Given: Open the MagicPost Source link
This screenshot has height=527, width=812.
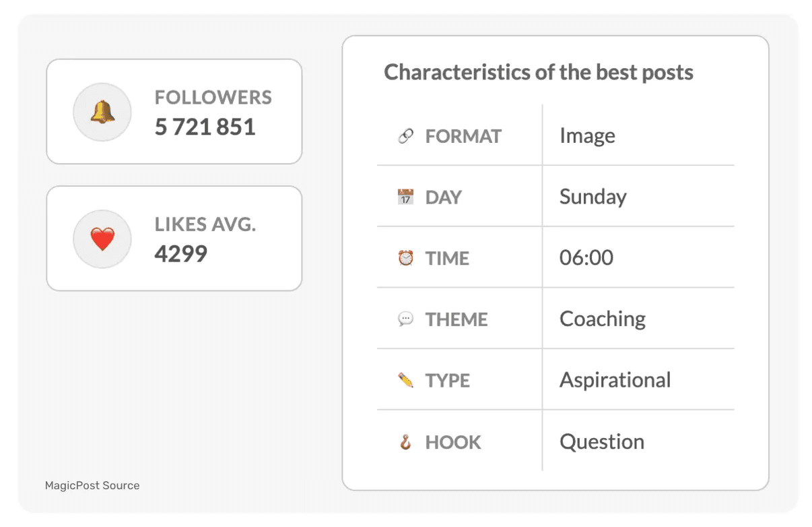Looking at the screenshot, I should 92,485.
